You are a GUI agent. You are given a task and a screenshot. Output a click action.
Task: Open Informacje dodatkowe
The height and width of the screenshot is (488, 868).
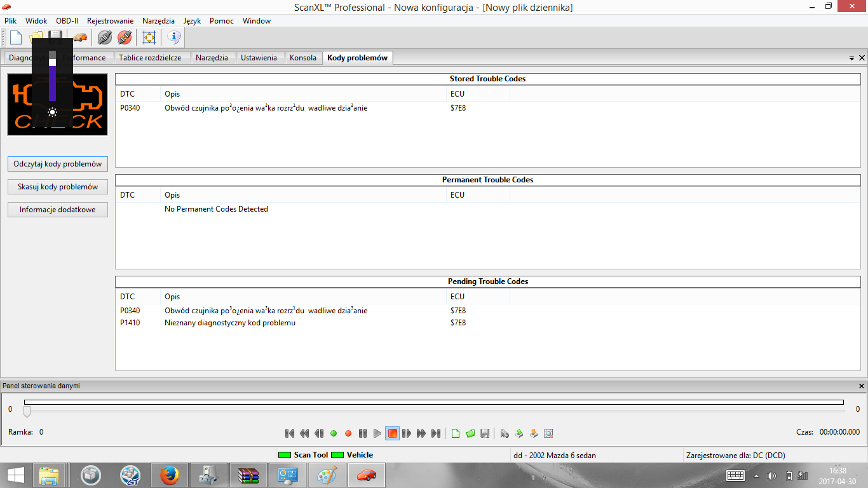point(58,210)
